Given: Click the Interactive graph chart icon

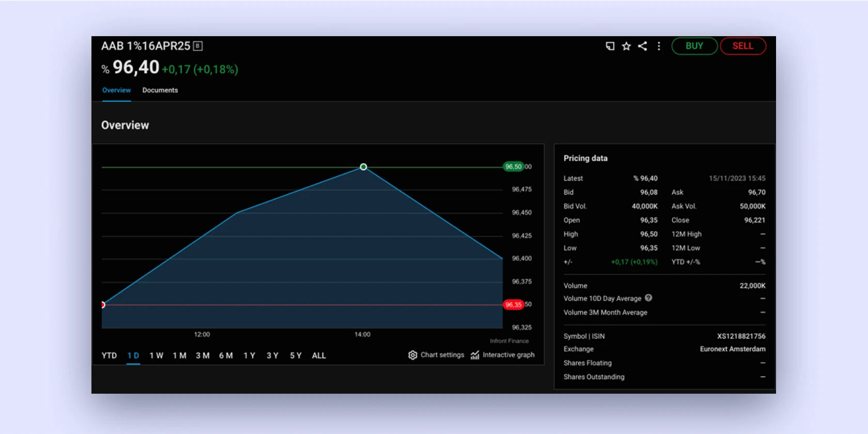Looking at the screenshot, I should (475, 355).
